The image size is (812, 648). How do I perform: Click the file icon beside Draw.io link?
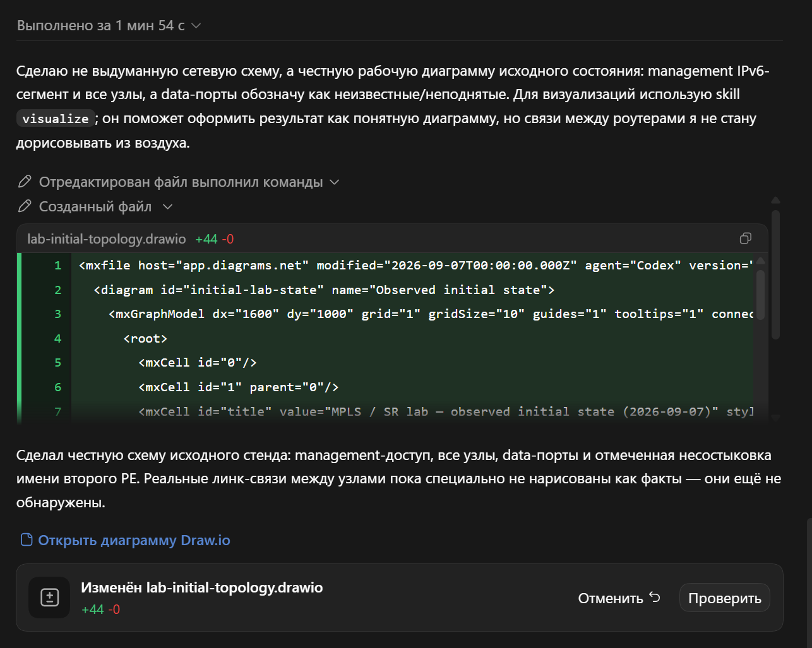27,540
